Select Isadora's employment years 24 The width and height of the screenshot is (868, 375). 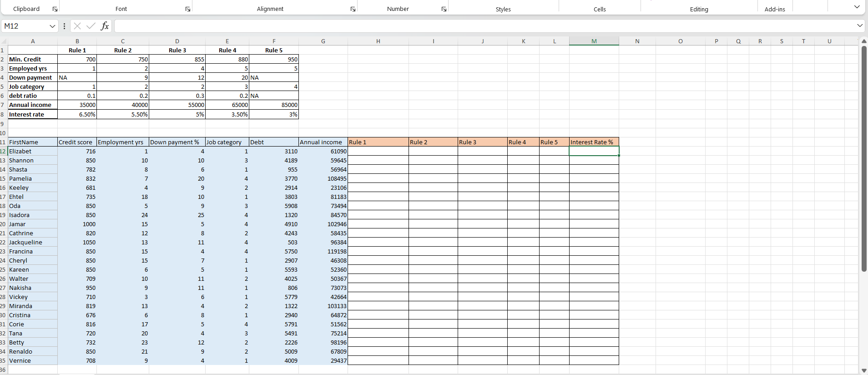click(123, 215)
